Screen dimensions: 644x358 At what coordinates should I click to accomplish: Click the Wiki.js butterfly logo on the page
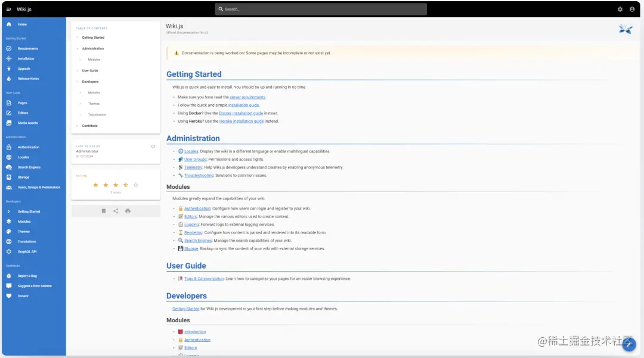coord(626,29)
